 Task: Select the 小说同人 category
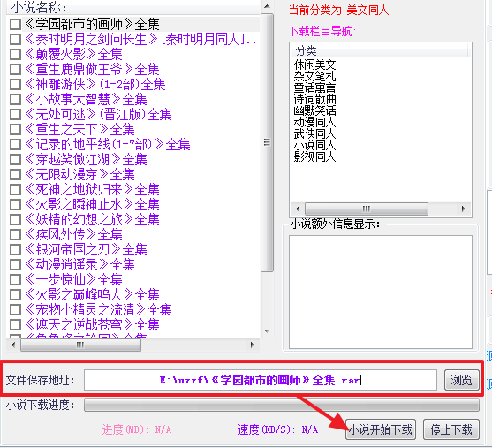(x=314, y=145)
